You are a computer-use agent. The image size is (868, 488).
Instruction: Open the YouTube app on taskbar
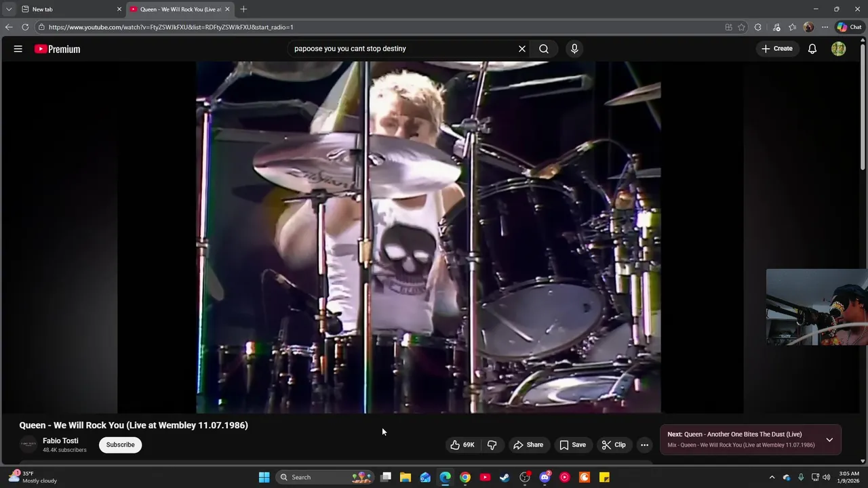(x=485, y=477)
